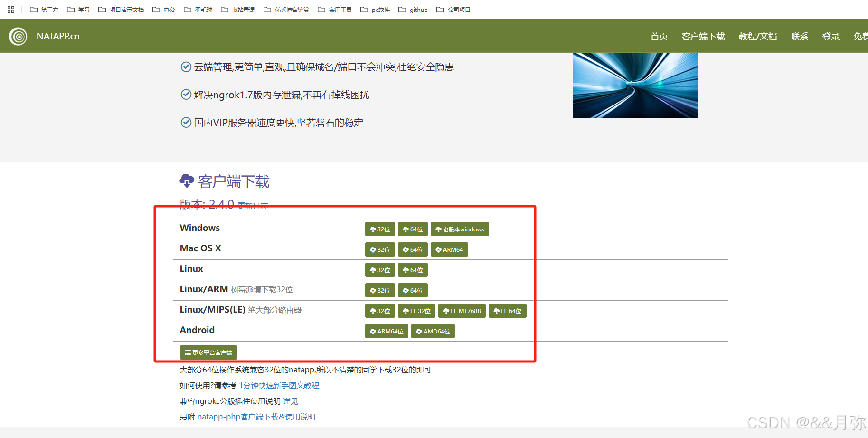Screen dimensions: 868x438
Task: Open the 公司项目 bookmark folder
Action: pos(453,10)
